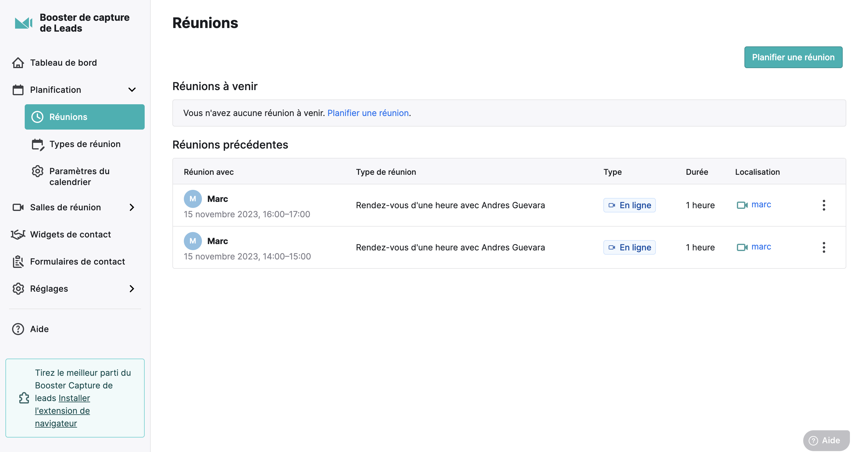Click the marc location link in 16:00 row
The image size is (868, 452).
point(761,204)
